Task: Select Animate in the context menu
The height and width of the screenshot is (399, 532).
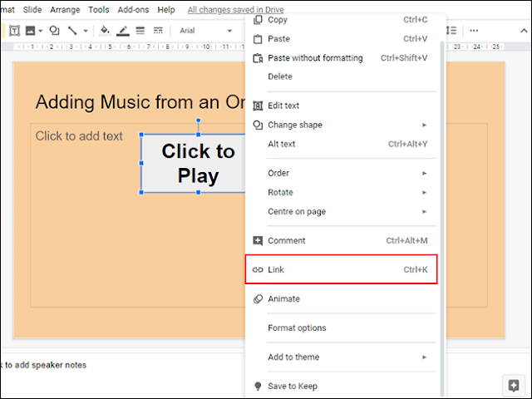Action: 341,299
